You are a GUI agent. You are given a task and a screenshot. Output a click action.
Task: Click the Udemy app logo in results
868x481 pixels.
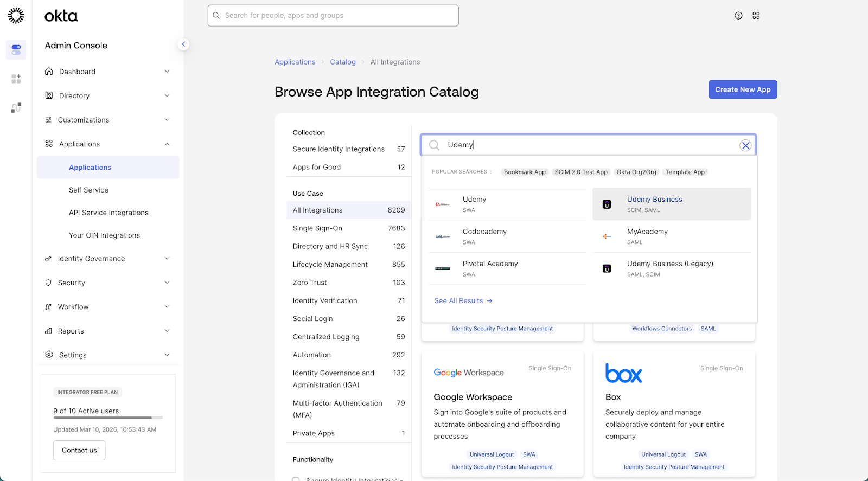point(443,204)
